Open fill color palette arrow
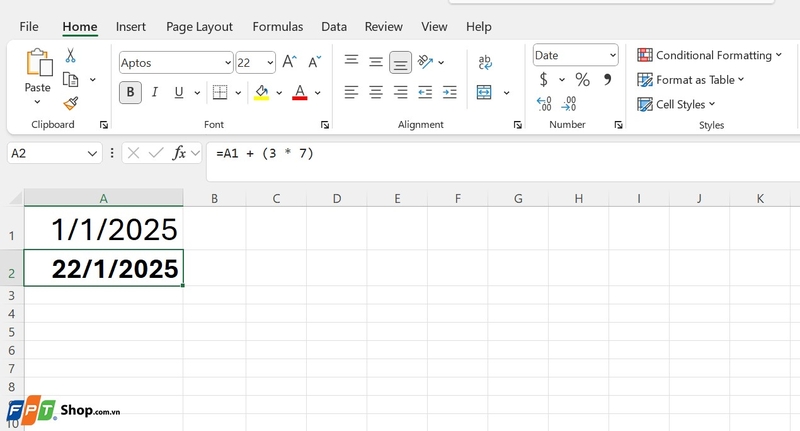This screenshot has height=431, width=800. point(279,93)
